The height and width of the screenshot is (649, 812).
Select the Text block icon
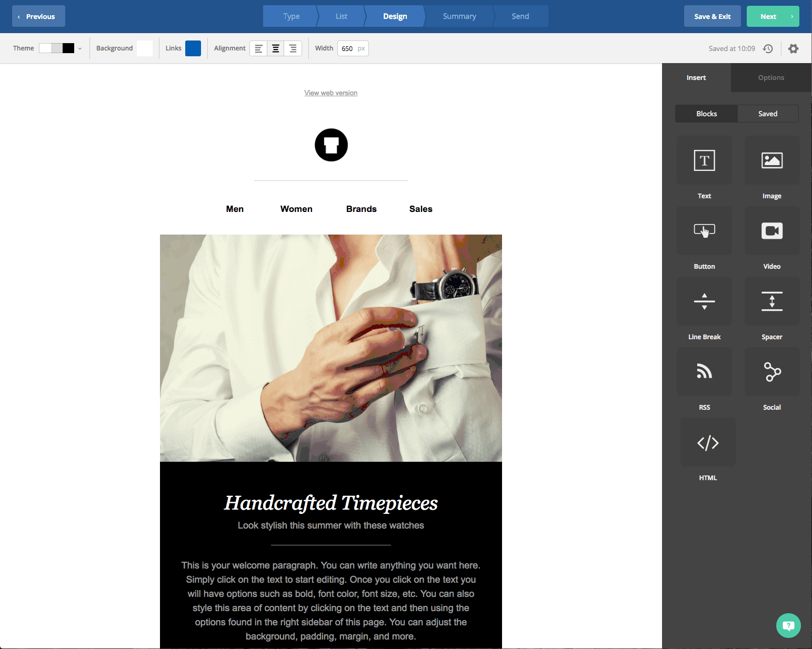(704, 160)
